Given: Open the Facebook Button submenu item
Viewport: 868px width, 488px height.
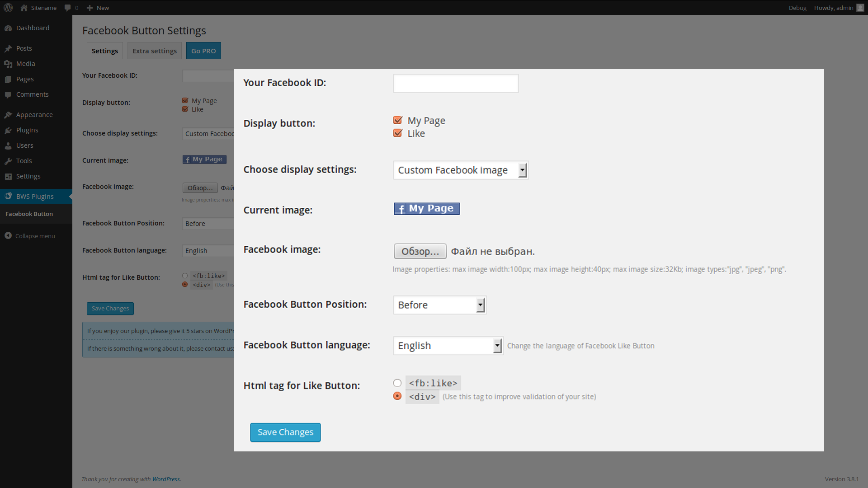Looking at the screenshot, I should click(x=36, y=214).
